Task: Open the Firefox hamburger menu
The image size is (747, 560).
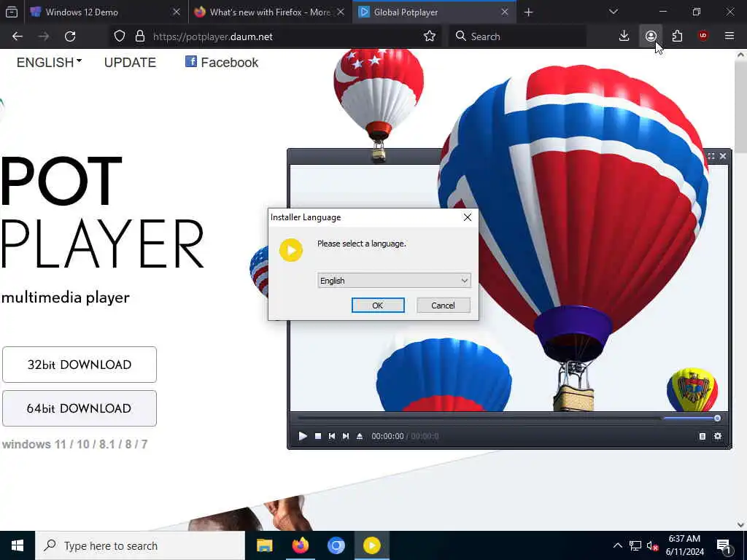Action: click(x=729, y=36)
